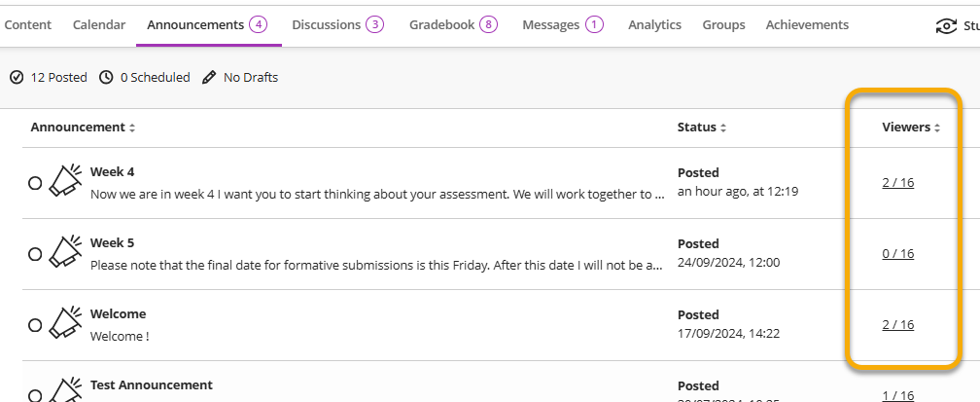980x402 pixels.
Task: Sort by the Announcement column arrows
Action: 132,128
